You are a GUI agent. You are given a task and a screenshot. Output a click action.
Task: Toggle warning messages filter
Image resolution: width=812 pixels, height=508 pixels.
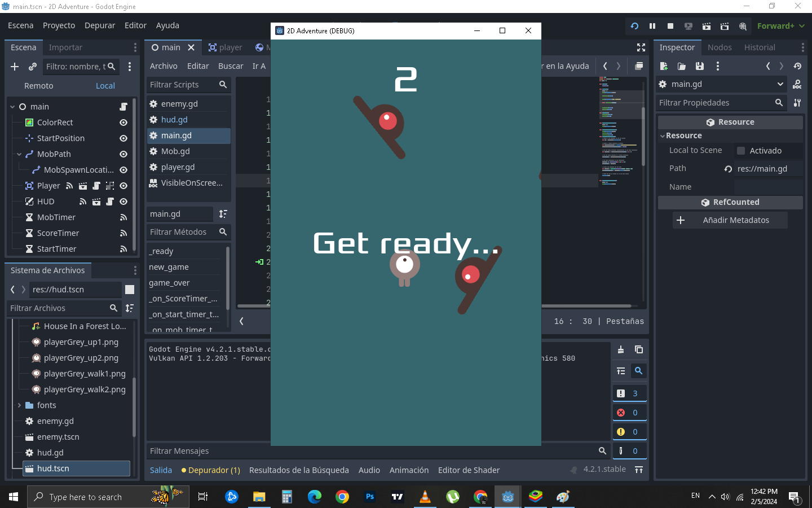coord(629,432)
